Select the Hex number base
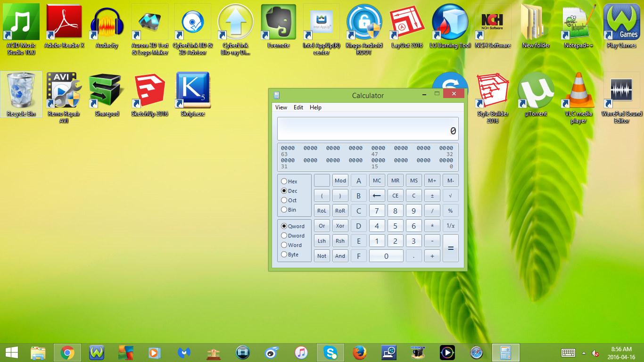This screenshot has height=362, width=644. click(284, 181)
